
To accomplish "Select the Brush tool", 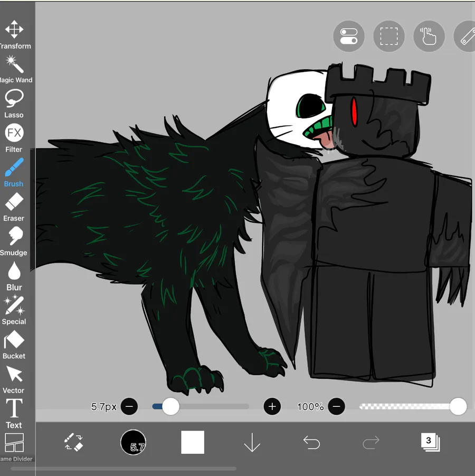I will pos(14,172).
